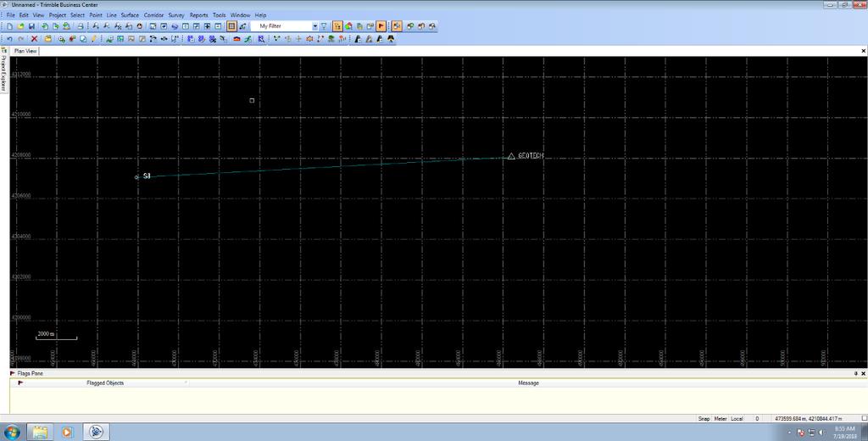Open the View menu
The image size is (868, 441).
pyautogui.click(x=38, y=15)
